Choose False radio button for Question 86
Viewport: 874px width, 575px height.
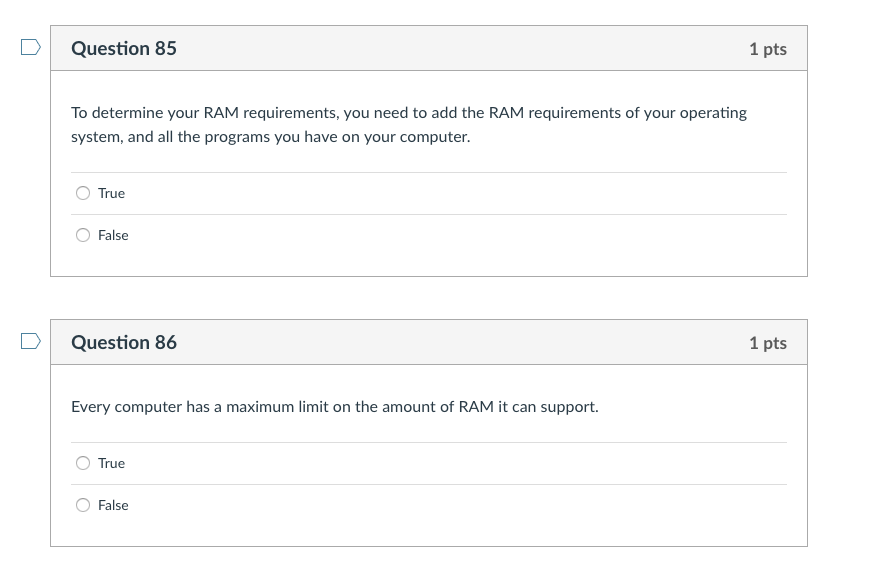83,505
